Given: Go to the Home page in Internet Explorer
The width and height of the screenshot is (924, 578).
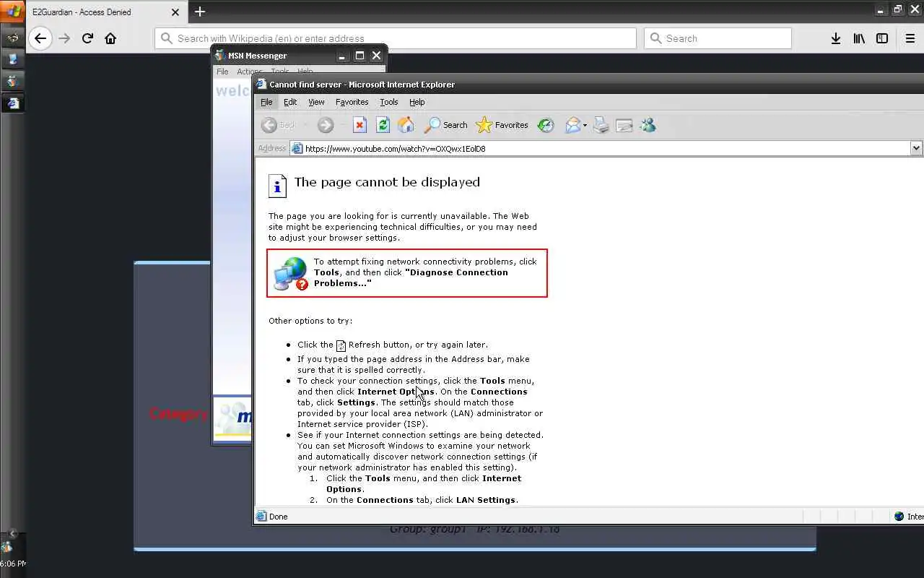Looking at the screenshot, I should coord(406,125).
